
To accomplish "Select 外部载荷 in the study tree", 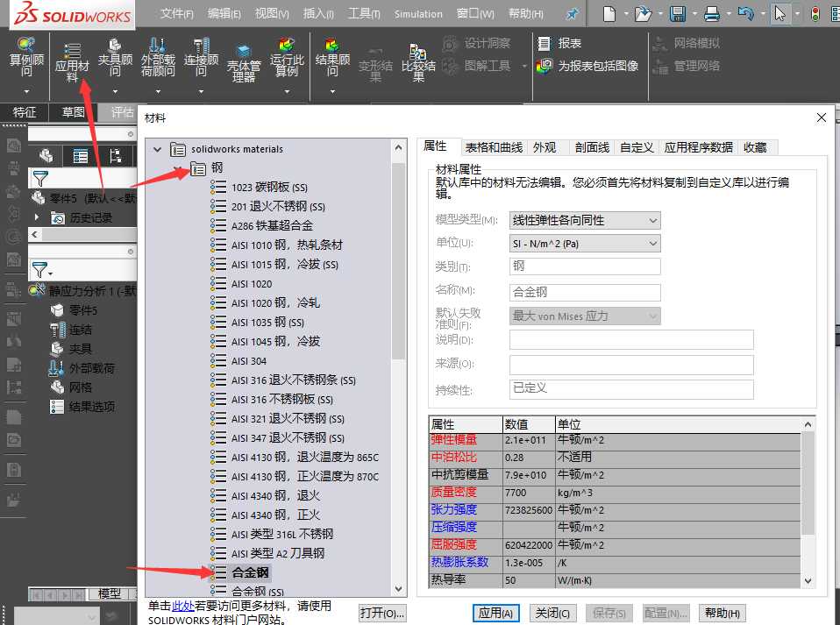I will point(82,368).
